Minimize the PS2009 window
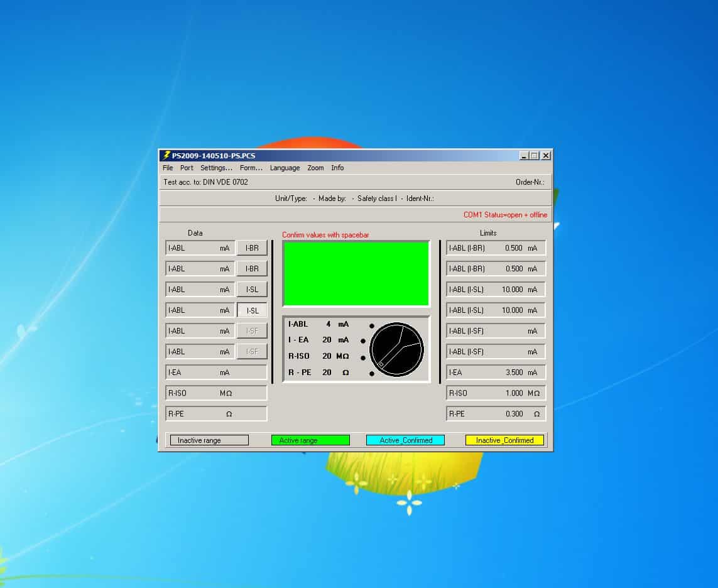 click(x=524, y=156)
